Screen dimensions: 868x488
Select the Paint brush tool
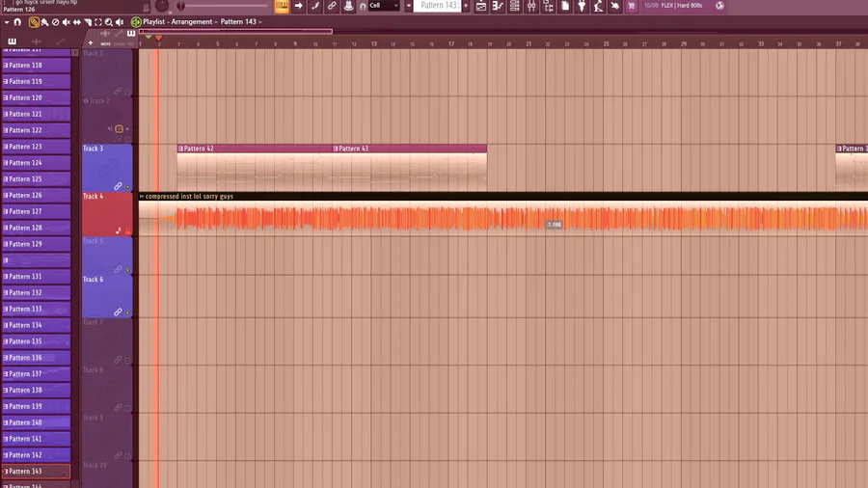[44, 22]
